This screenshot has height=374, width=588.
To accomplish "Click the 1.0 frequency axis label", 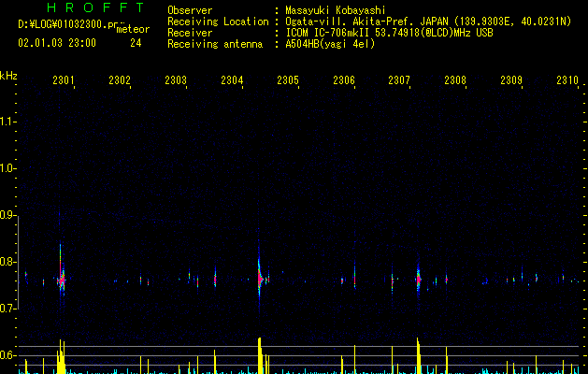I will pos(8,168).
